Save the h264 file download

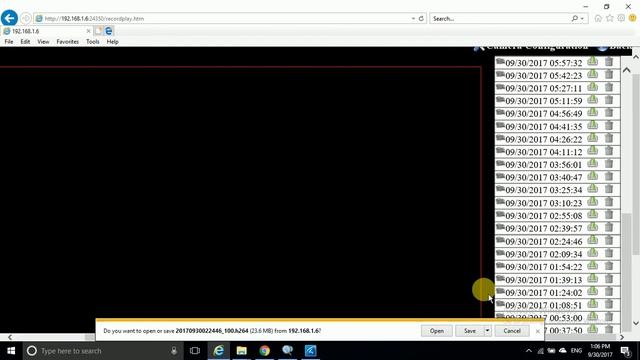[x=470, y=331]
